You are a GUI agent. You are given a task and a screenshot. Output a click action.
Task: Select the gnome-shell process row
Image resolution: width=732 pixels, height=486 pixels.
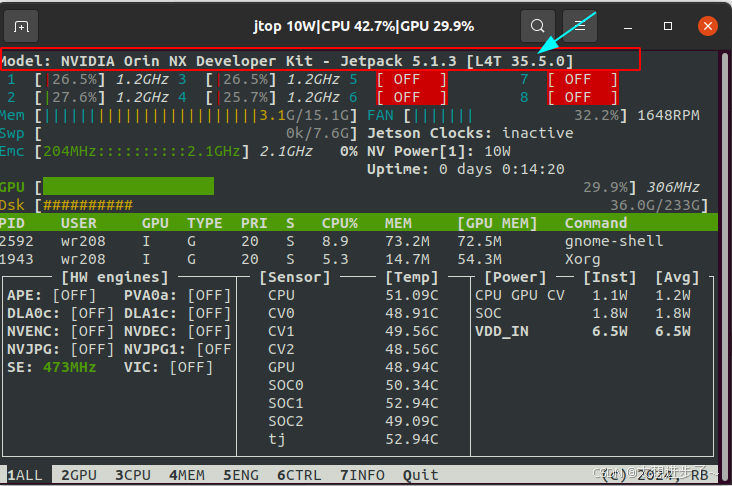coord(359,241)
